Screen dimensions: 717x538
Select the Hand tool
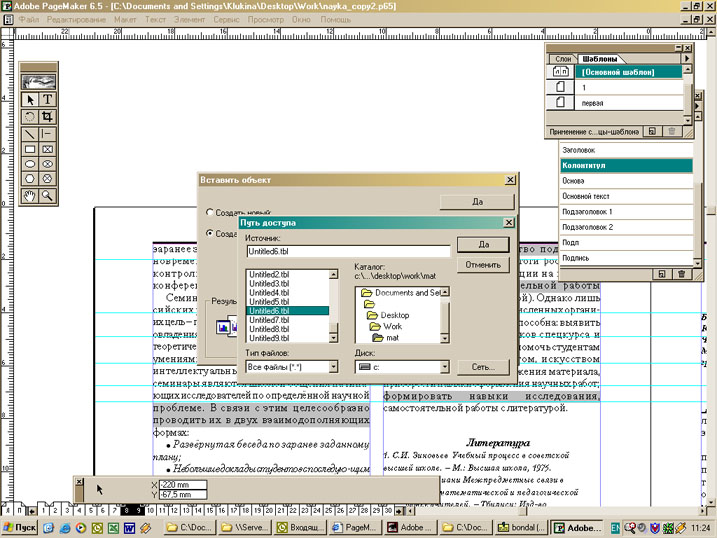[x=30, y=196]
